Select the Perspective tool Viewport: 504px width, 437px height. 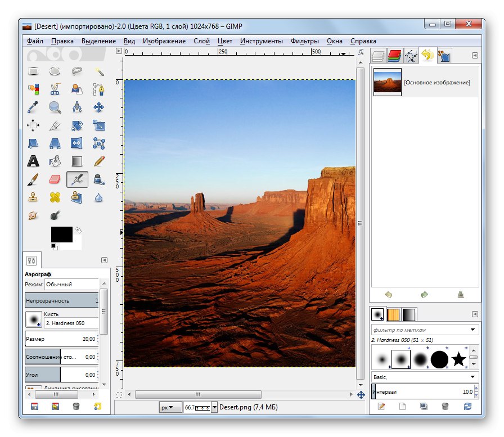coord(55,143)
